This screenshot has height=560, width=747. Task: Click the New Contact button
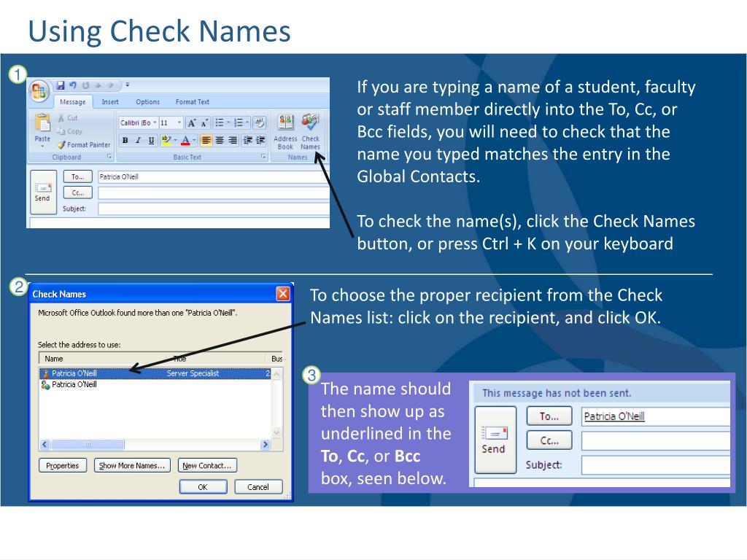click(206, 465)
